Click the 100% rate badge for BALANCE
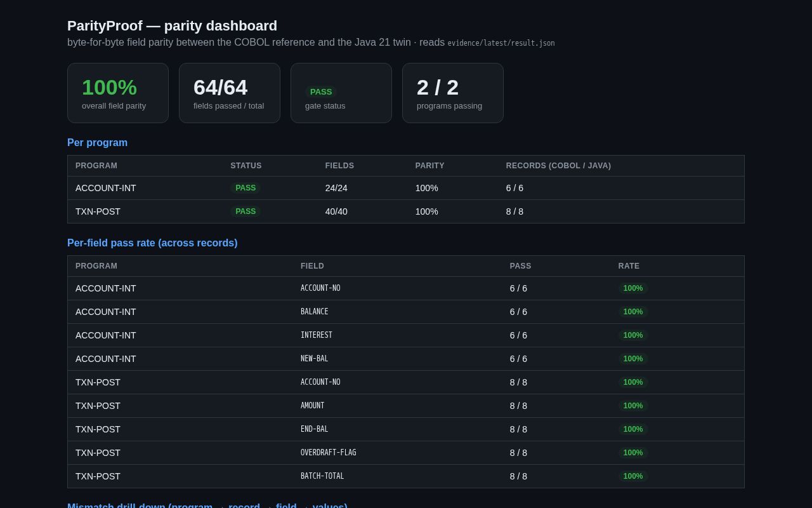812x508 pixels. [633, 312]
